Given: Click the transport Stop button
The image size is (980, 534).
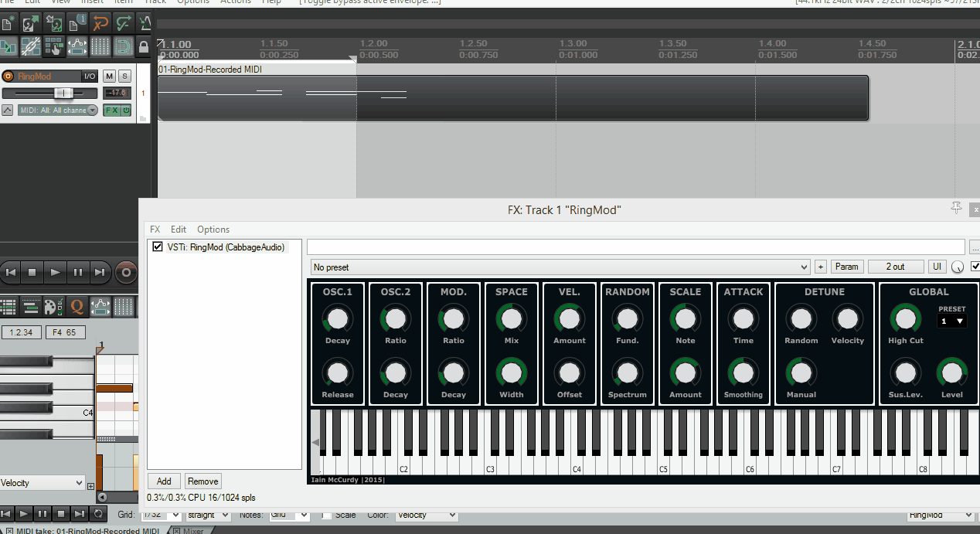Looking at the screenshot, I should point(32,272).
